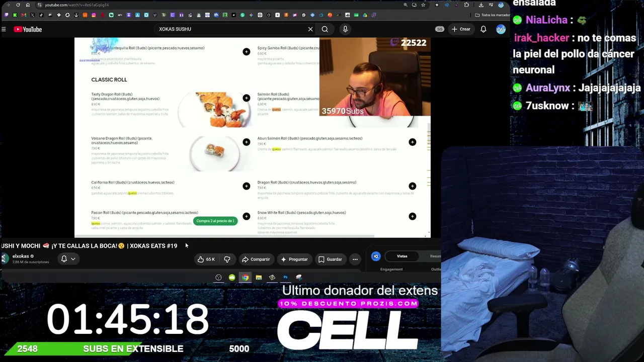644x362 pixels.
Task: Dislike the video with thumbs-down
Action: 227,259
